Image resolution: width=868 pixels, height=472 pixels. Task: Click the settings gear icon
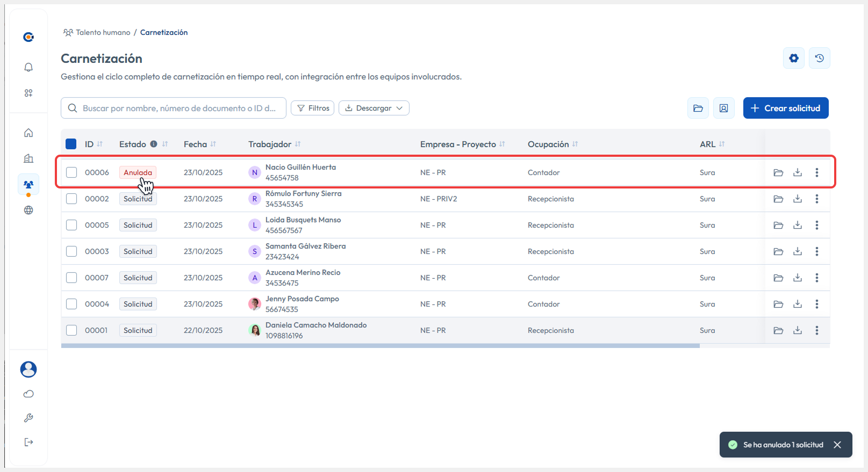click(x=793, y=58)
